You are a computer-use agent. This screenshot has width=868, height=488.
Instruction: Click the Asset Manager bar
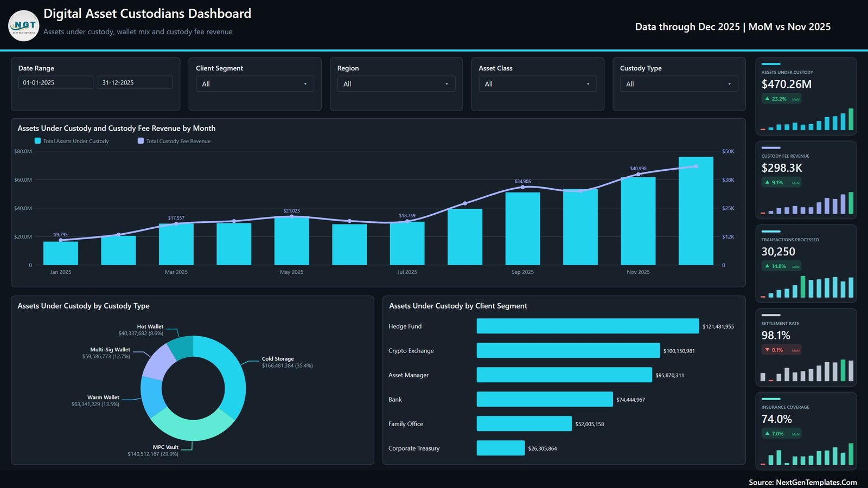click(x=564, y=375)
